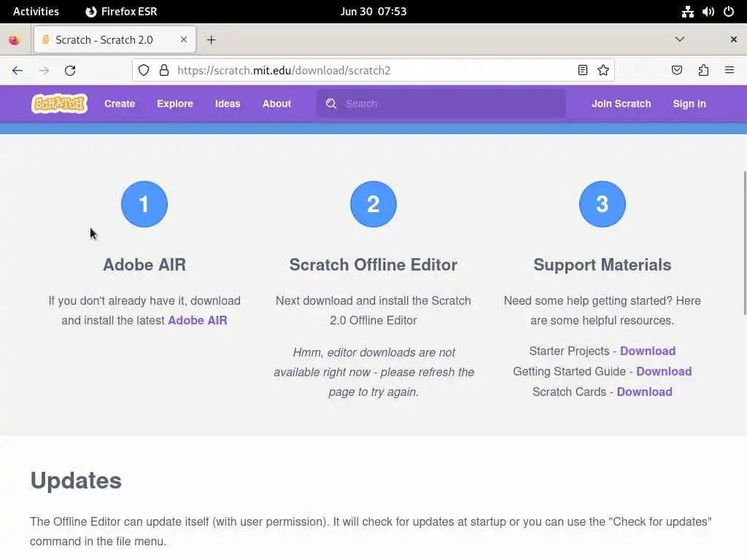Close the Firefox window
Viewport: 747px width, 560px height.
tap(734, 39)
